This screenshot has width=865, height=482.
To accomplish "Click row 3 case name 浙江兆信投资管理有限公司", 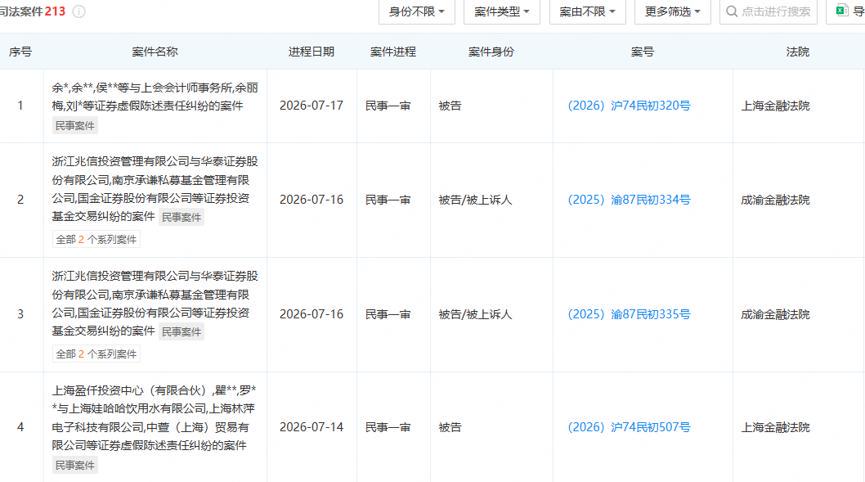I will click(155, 303).
